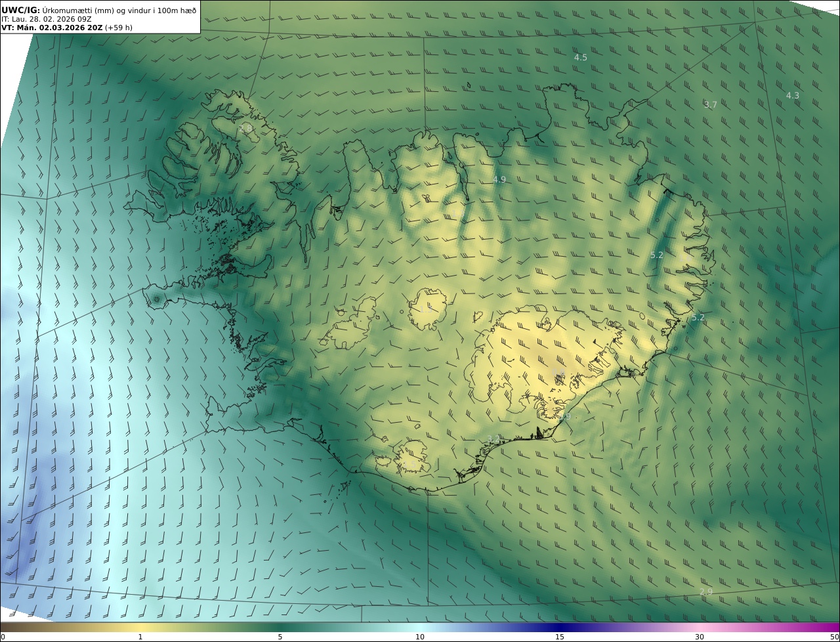Click 'Úrkomumætti (mm) og vindur i 100m hæð' heading

point(119,10)
